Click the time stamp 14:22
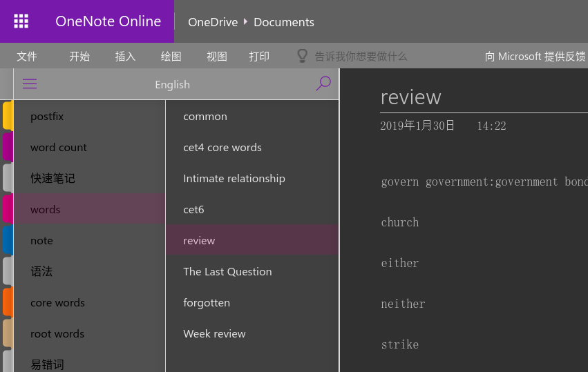Image resolution: width=588 pixels, height=372 pixels. click(x=492, y=126)
